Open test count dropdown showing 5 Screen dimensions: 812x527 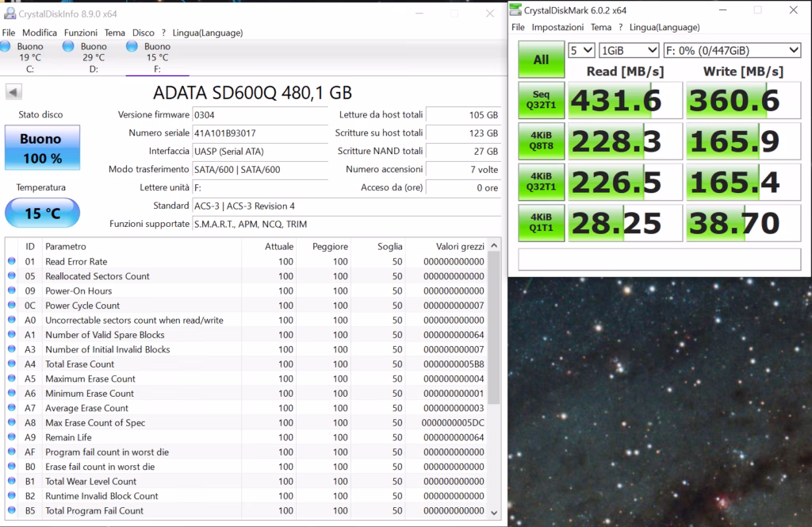point(581,50)
